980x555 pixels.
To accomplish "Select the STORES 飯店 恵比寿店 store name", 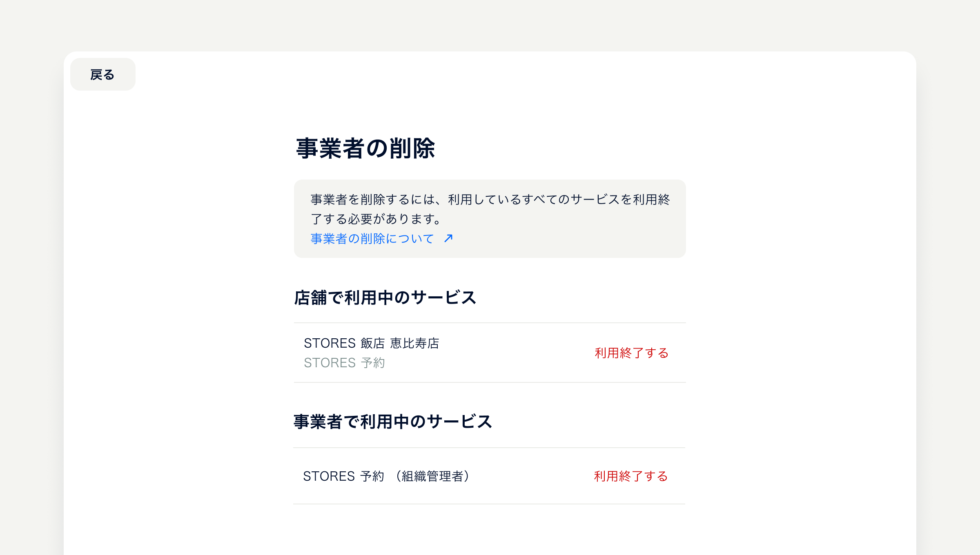I will [x=371, y=343].
